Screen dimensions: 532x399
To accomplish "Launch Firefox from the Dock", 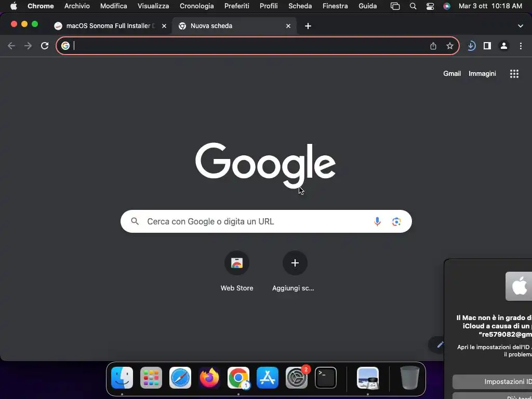I will (209, 378).
